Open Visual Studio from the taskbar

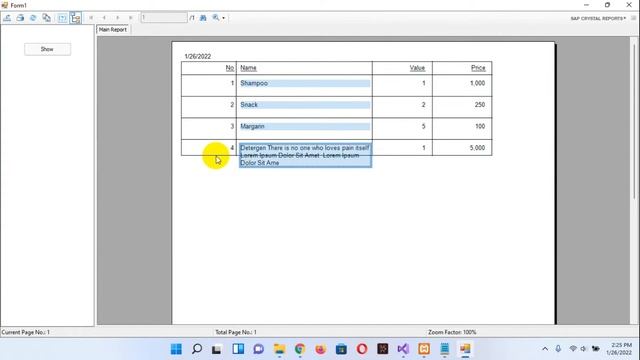click(403, 349)
